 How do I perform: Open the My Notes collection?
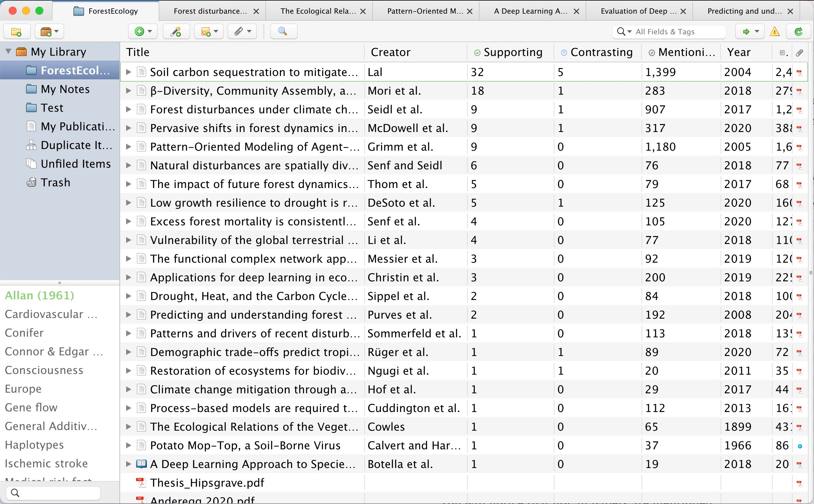(60, 89)
